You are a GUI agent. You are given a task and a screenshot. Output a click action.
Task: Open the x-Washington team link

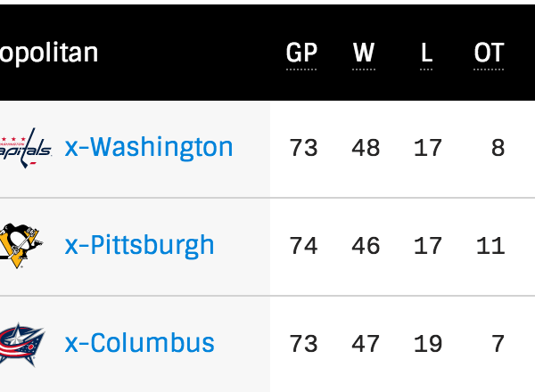pos(149,147)
